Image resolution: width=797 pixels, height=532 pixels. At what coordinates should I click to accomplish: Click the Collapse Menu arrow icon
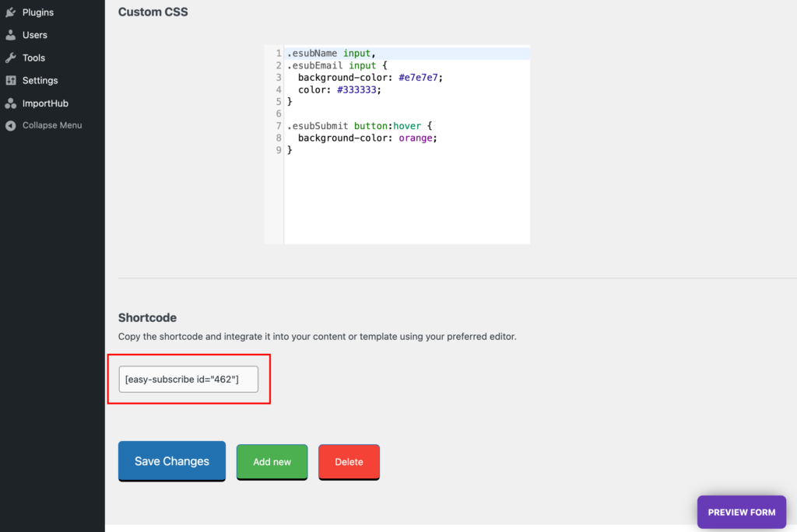click(x=11, y=125)
